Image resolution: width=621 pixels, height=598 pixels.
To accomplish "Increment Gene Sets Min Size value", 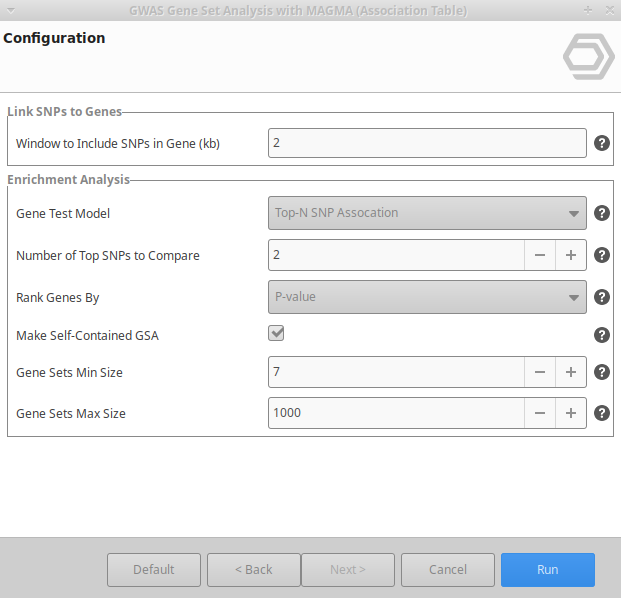I will pos(571,372).
